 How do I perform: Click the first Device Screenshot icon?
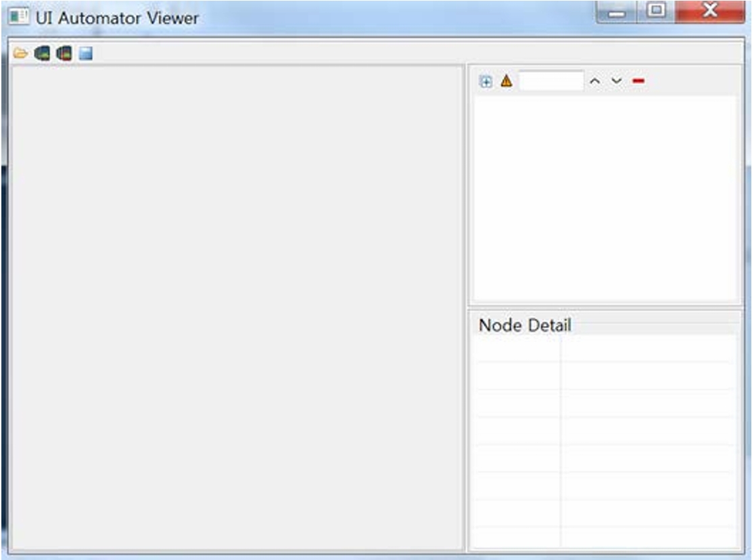(x=42, y=53)
